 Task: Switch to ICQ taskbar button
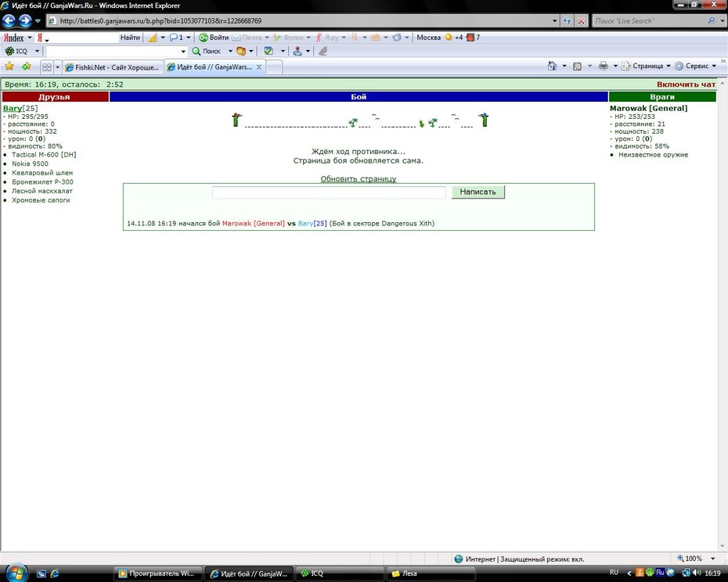click(341, 573)
